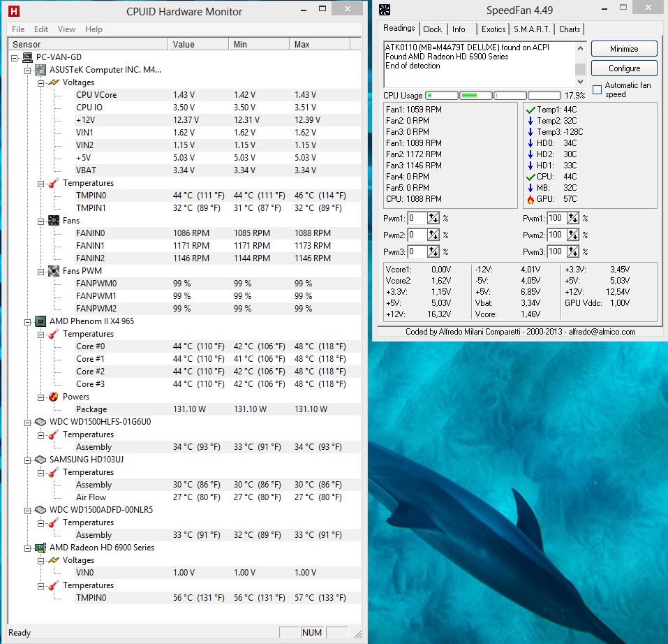Click the left Pwm3 value field

coord(417,251)
